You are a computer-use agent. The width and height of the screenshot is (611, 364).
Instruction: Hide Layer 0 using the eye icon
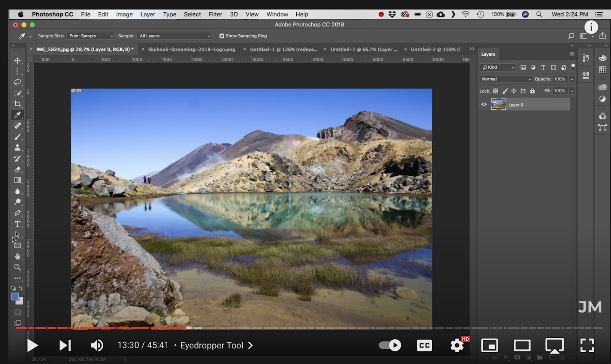click(x=484, y=104)
